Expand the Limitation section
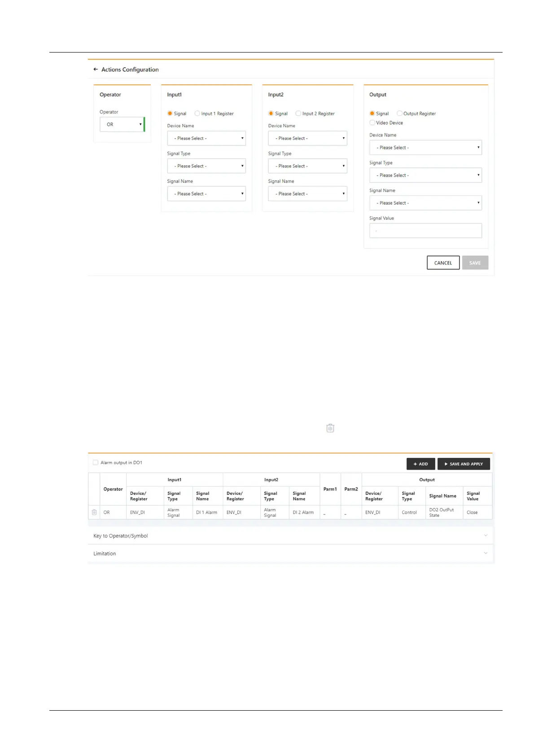This screenshot has width=534, height=756. 290,554
